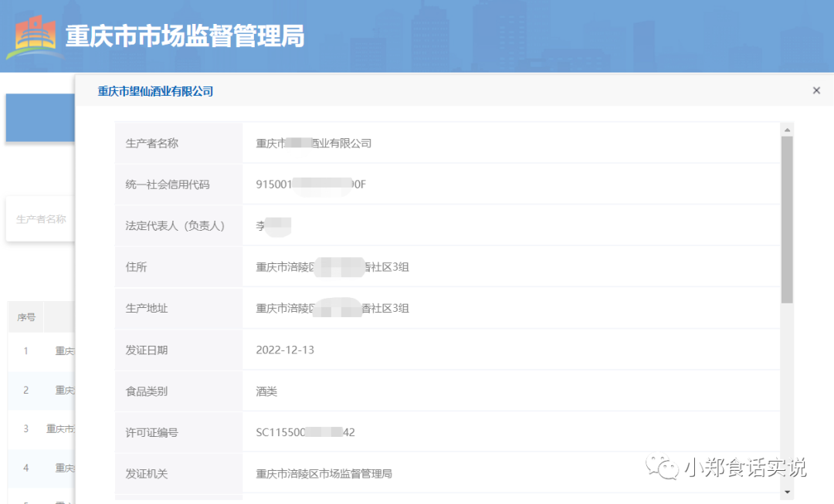Image resolution: width=834 pixels, height=504 pixels.
Task: Click the 住所 address value
Action: click(x=332, y=267)
